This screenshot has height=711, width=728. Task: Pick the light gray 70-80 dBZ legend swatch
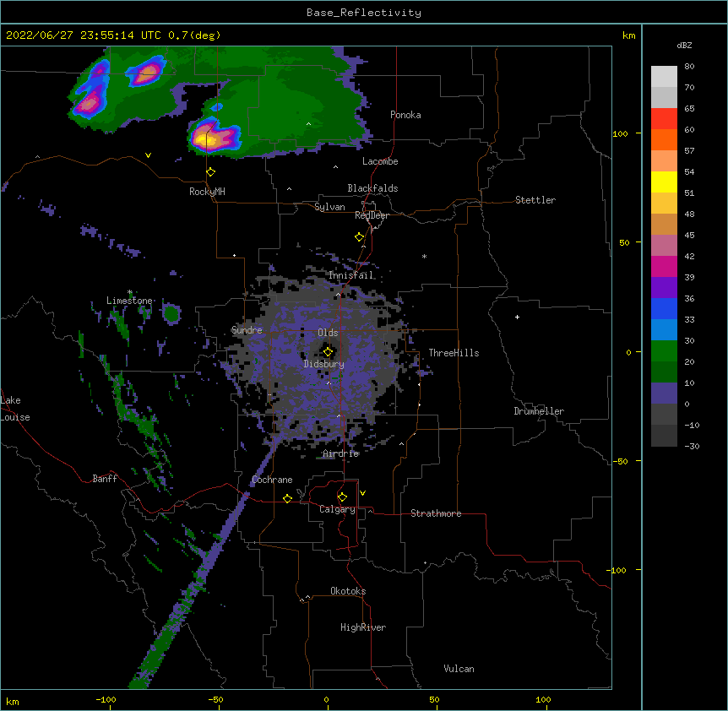coord(664,77)
